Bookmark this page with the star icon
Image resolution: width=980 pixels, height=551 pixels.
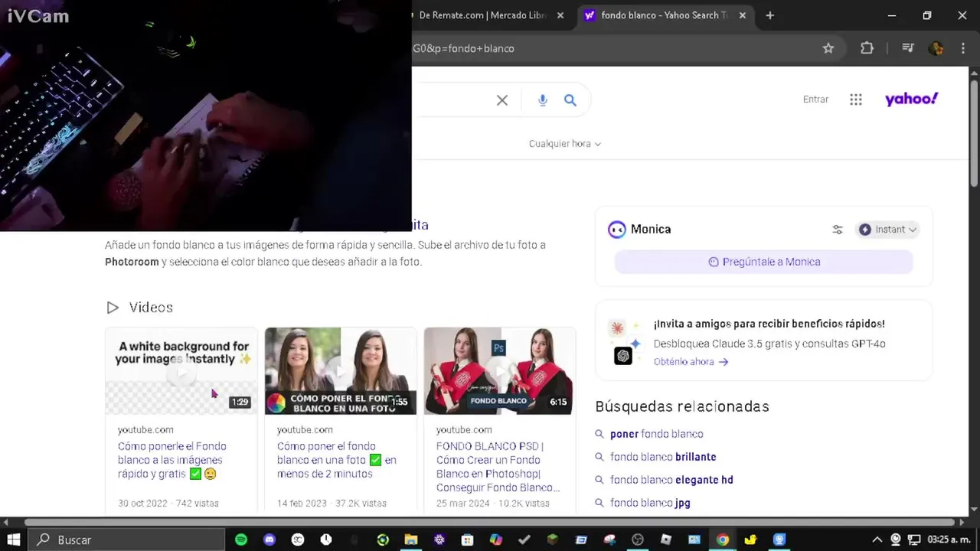[828, 48]
